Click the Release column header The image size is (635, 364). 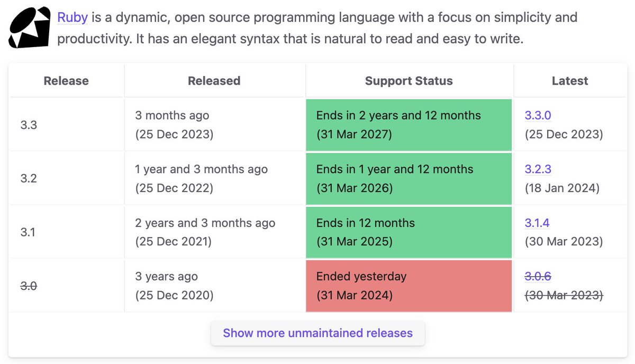[x=66, y=81]
